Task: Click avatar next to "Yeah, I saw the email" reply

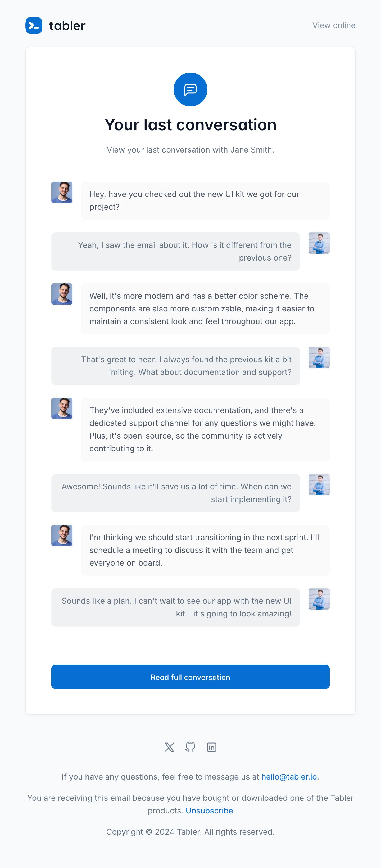Action: tap(319, 243)
